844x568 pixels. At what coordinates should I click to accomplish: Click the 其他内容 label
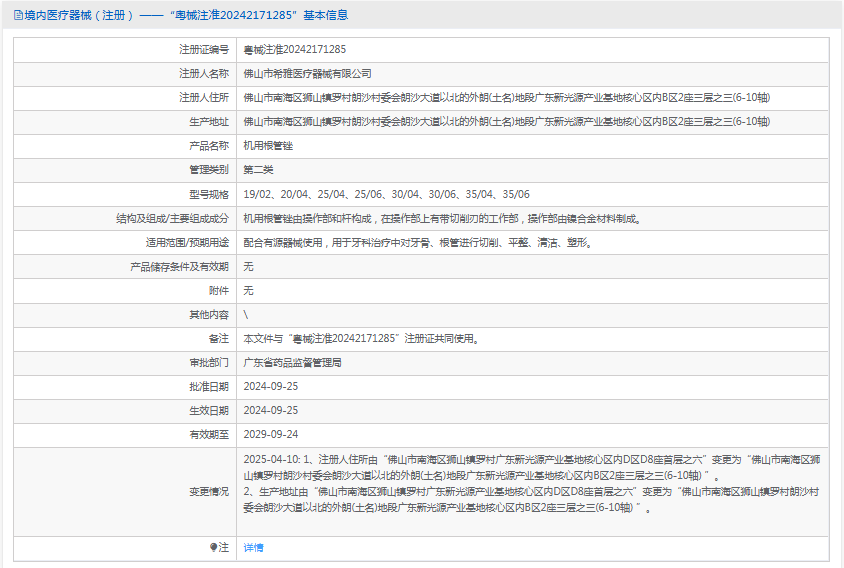point(209,315)
